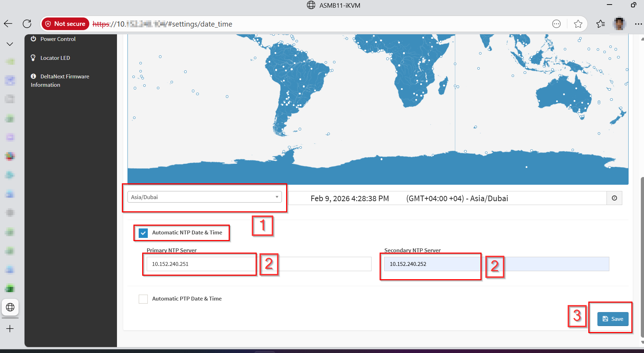644x353 pixels.
Task: Click the Not secure warning badge
Action: [65, 24]
